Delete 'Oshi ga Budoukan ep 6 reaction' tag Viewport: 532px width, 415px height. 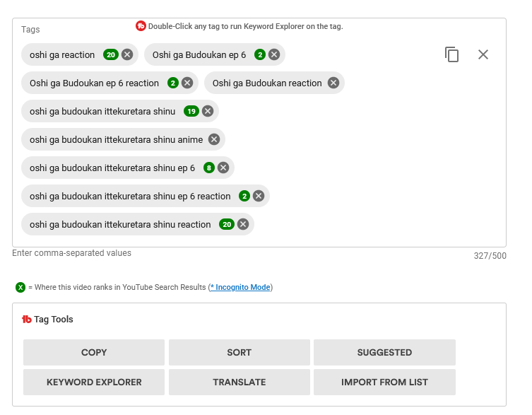[x=187, y=83]
